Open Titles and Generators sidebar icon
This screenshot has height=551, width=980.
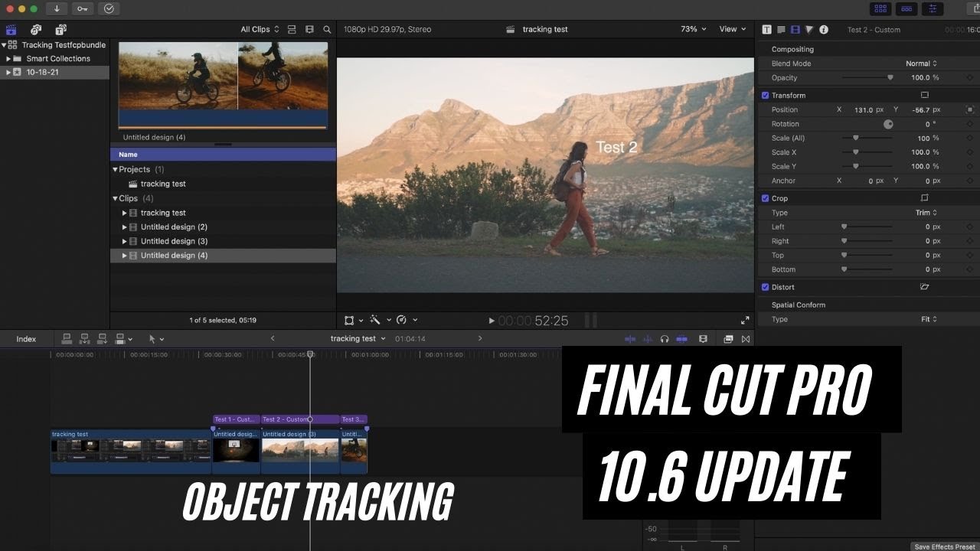60,29
